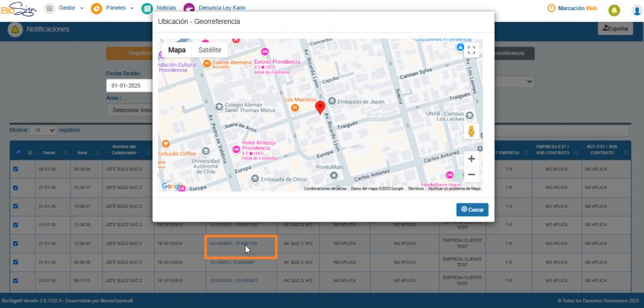Open the Seleccione Área dropdown
Viewport: 644px width, 308px height.
[x=130, y=110]
